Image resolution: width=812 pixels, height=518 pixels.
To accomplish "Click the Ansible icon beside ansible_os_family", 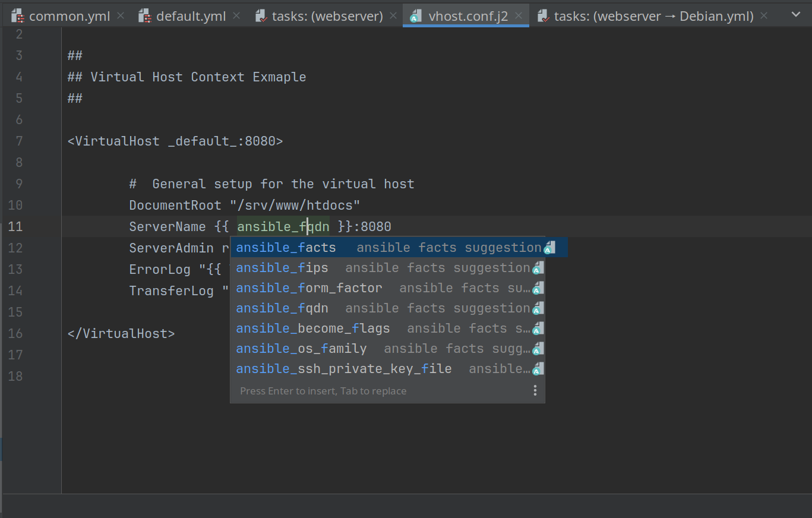I will click(x=538, y=349).
